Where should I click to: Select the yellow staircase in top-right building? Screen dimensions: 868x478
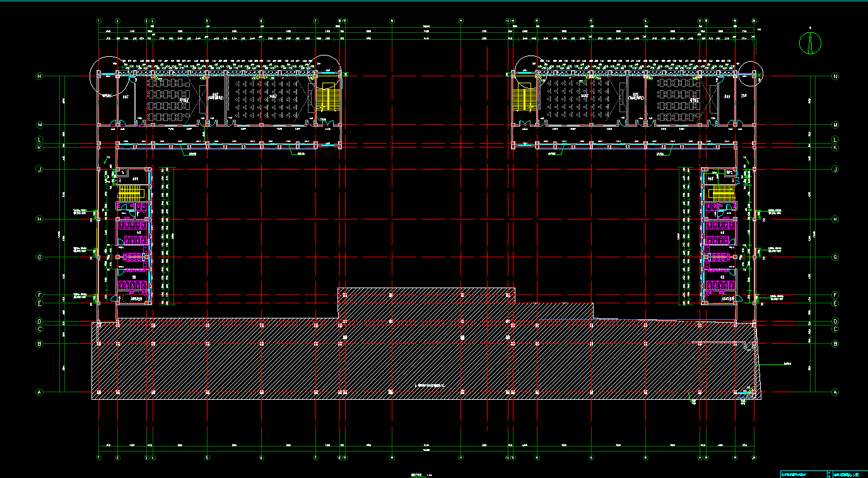(x=524, y=99)
